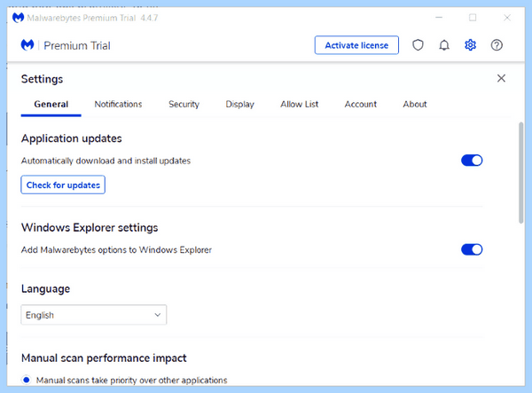
Task: Click the Activate license button
Action: (356, 45)
